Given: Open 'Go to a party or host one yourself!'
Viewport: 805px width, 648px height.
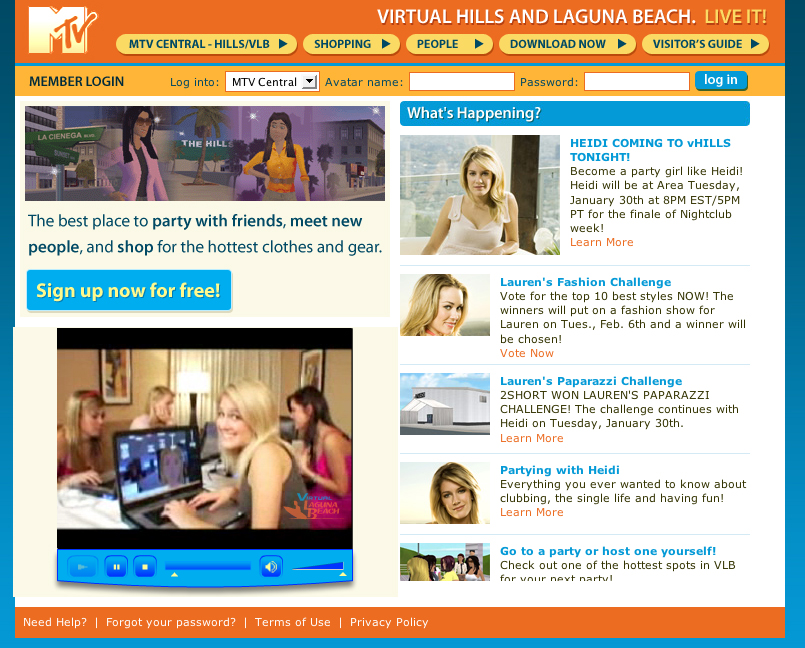Looking at the screenshot, I should (608, 551).
